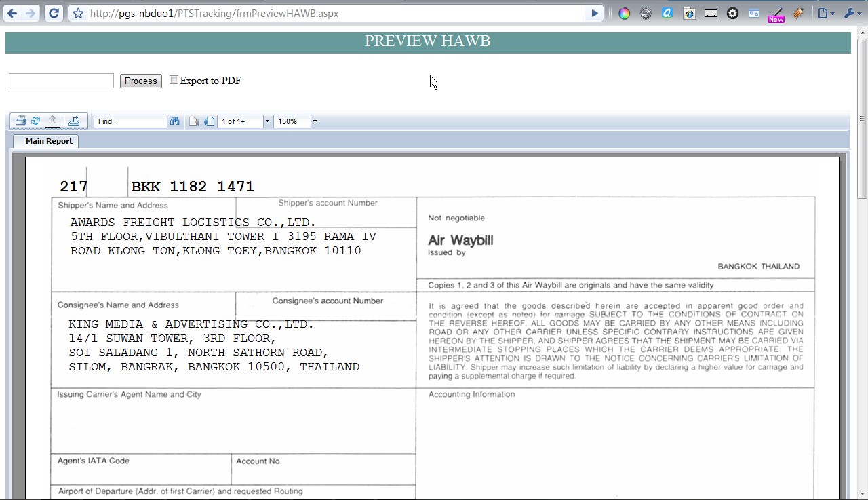Bookmark this page with the star icon
The height and width of the screenshot is (500, 868).
pyautogui.click(x=78, y=13)
